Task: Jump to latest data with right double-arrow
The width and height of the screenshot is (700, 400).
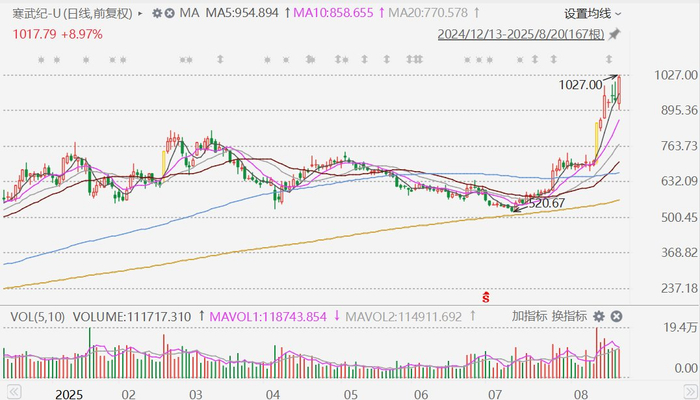Action: 690,392
